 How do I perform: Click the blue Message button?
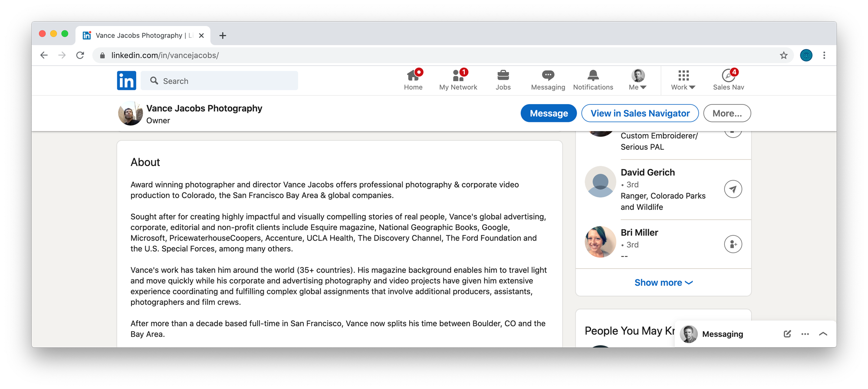pos(549,113)
